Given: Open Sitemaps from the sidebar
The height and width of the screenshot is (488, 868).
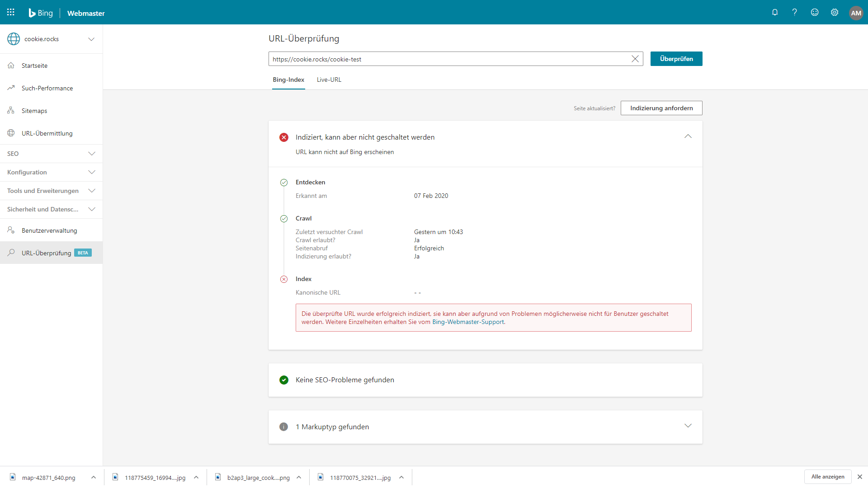Looking at the screenshot, I should tap(34, 111).
